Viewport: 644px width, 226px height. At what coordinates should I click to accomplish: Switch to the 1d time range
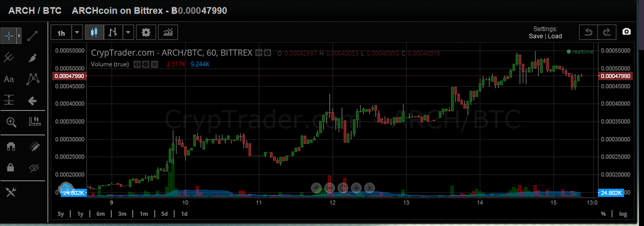(184, 214)
